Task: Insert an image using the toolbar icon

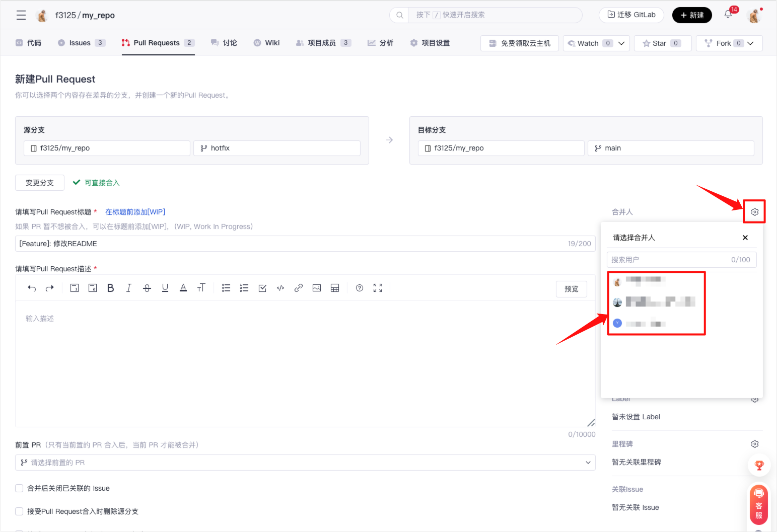Action: tap(317, 288)
